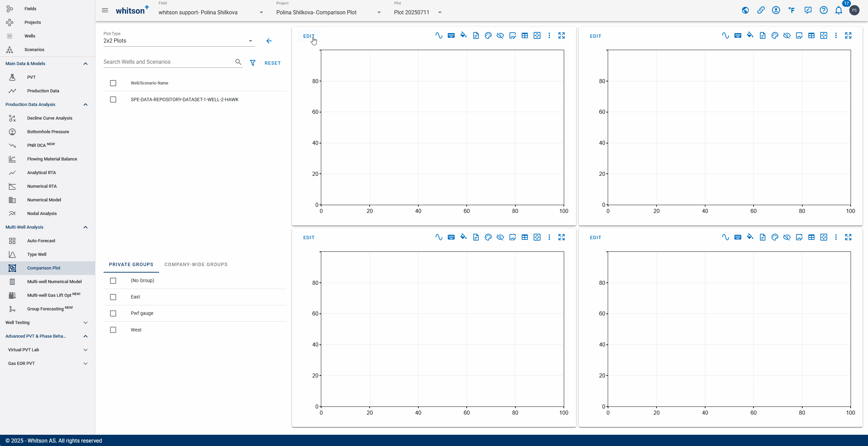Screen dimensions: 868x446
Task: Click the fill bucket icon in bottom-left plot
Action: [463, 237]
